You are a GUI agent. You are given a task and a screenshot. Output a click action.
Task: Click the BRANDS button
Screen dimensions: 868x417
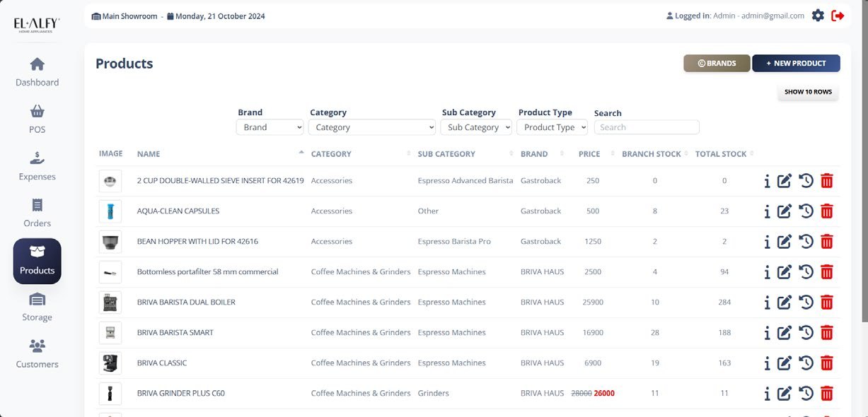click(x=717, y=63)
